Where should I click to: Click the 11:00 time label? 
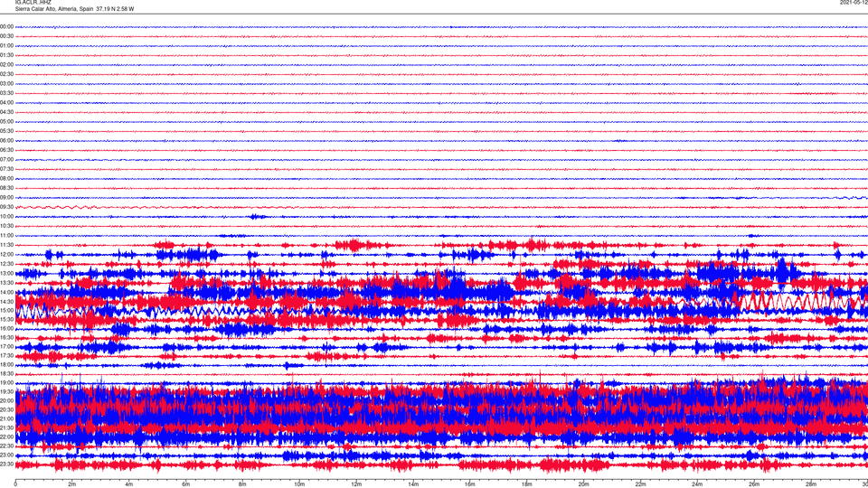pos(6,236)
